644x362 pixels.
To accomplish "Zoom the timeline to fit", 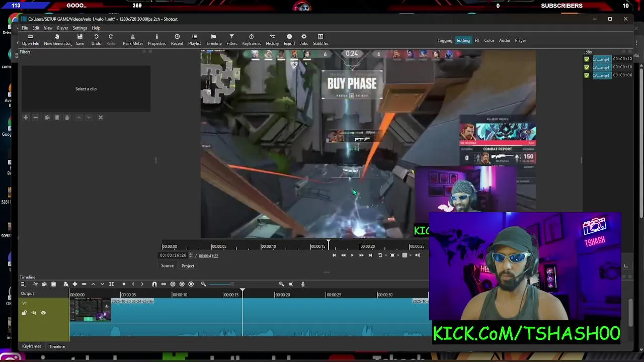I will pyautogui.click(x=291, y=284).
